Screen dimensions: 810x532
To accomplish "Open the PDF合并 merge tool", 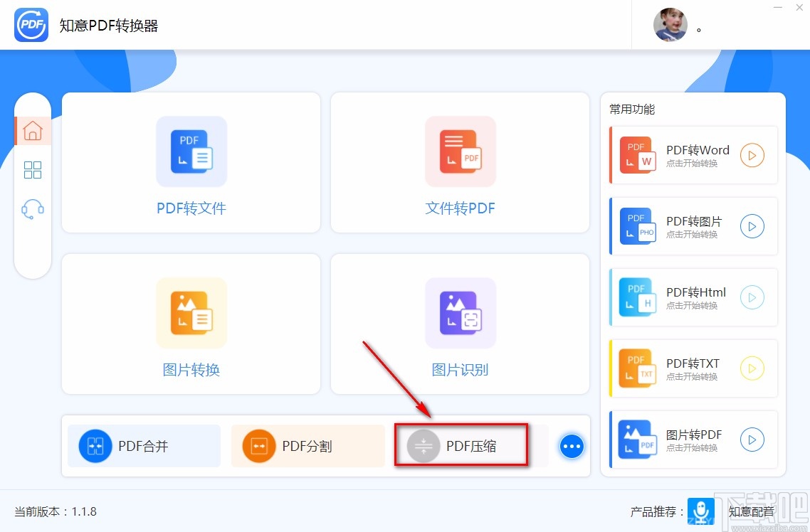I will point(144,445).
